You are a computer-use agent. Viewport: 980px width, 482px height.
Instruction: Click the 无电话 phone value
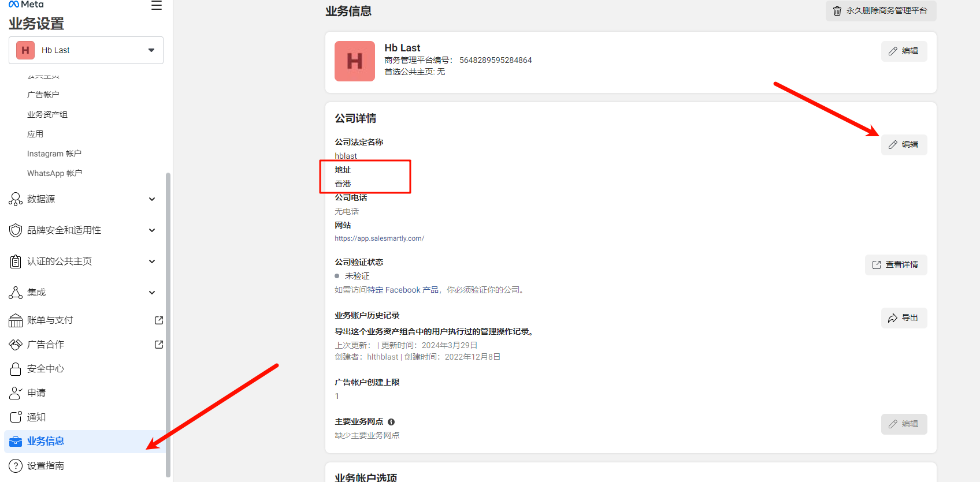coord(347,212)
